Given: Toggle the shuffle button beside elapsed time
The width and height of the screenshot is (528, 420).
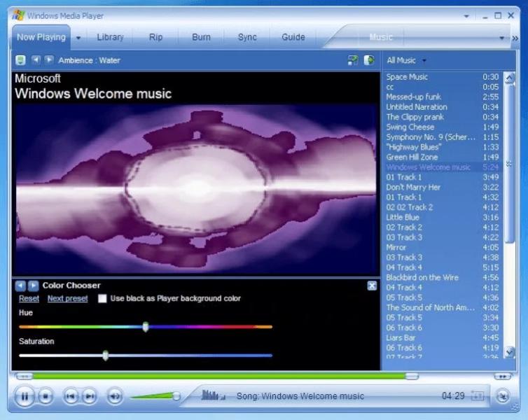Looking at the screenshot, I should click(x=477, y=395).
